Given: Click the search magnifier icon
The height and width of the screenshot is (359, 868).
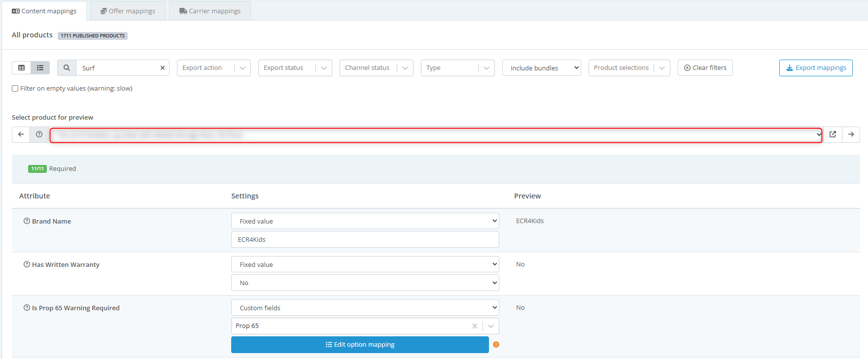Looking at the screenshot, I should tap(67, 68).
